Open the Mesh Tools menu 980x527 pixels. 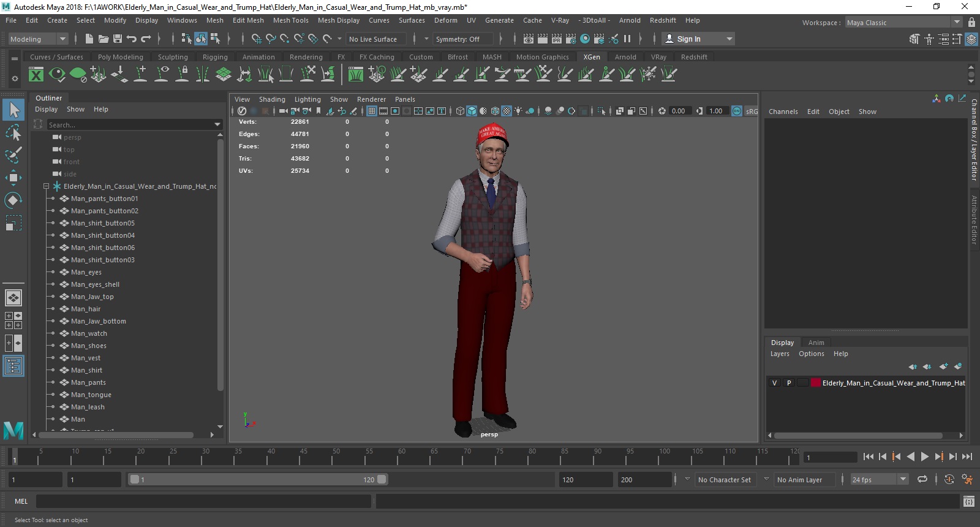pyautogui.click(x=290, y=20)
